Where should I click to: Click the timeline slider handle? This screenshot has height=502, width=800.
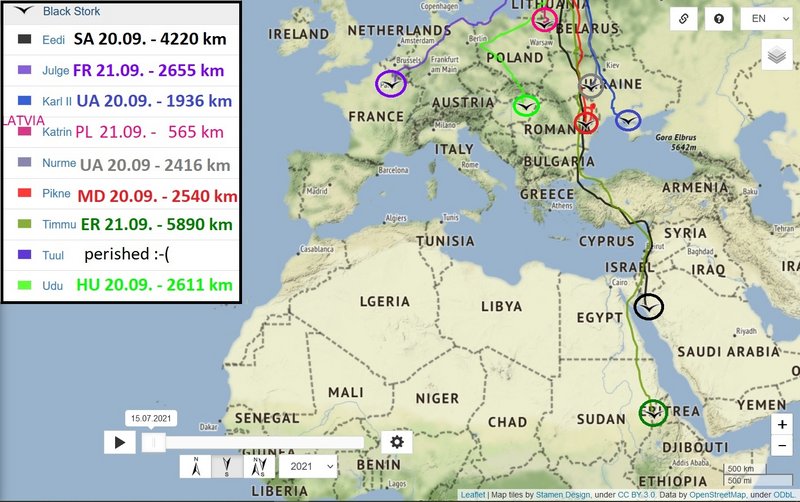pyautogui.click(x=154, y=442)
